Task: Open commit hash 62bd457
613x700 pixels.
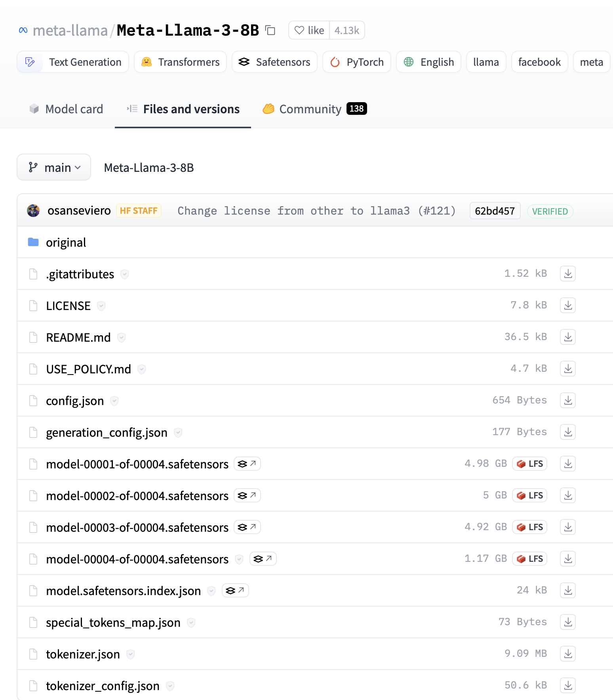Action: [495, 211]
